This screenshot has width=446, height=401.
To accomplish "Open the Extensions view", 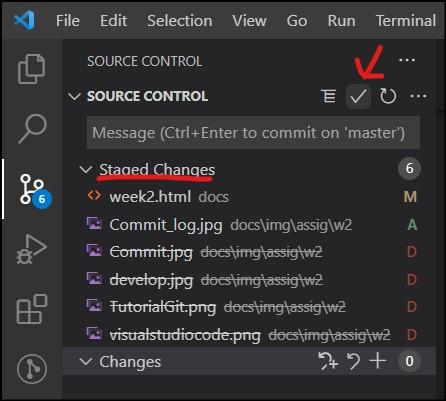I will (32, 309).
